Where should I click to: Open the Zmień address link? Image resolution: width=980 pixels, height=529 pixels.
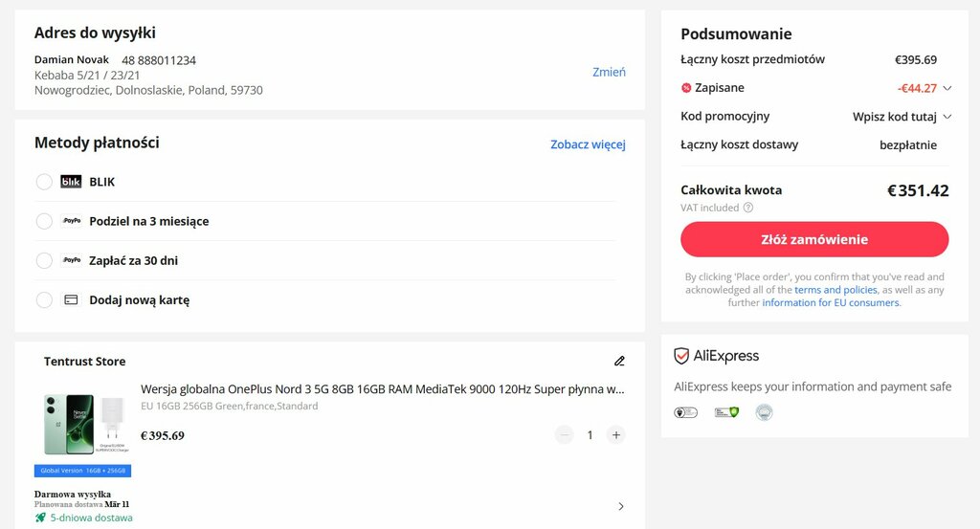coord(609,72)
